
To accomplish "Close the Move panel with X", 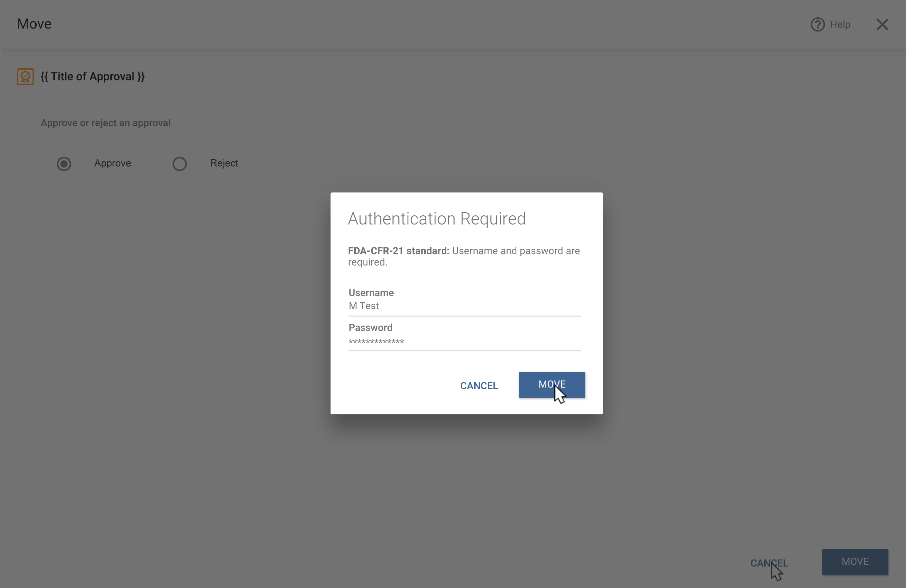I will click(882, 24).
